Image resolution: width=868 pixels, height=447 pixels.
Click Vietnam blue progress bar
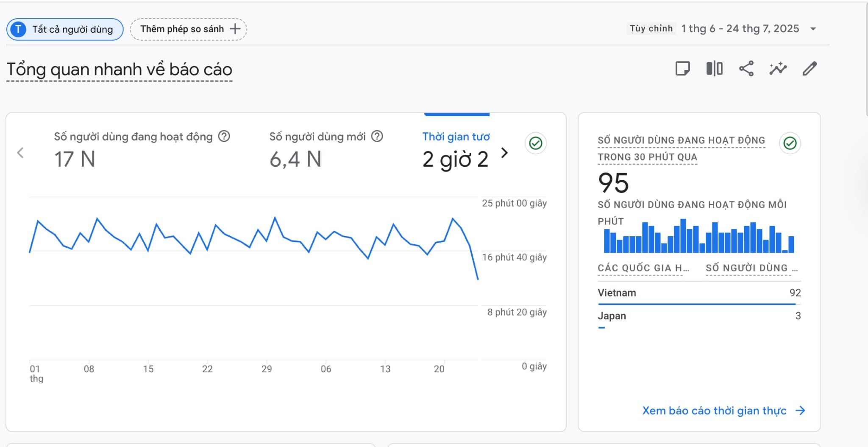[697, 304]
